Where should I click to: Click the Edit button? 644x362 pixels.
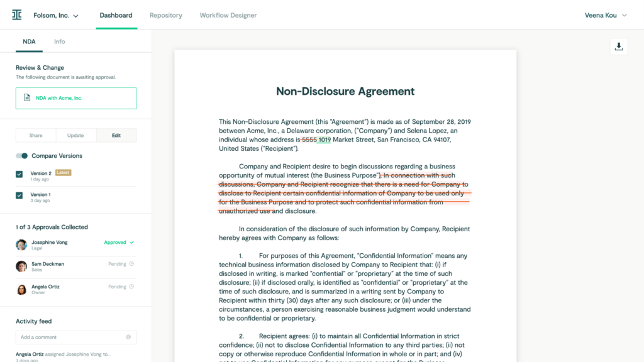(116, 135)
